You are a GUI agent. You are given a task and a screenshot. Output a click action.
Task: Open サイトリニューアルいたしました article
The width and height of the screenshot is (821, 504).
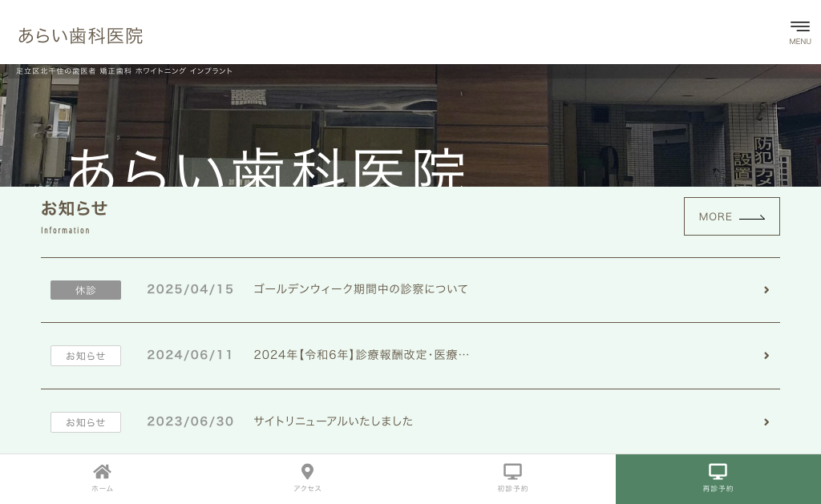pos(333,421)
